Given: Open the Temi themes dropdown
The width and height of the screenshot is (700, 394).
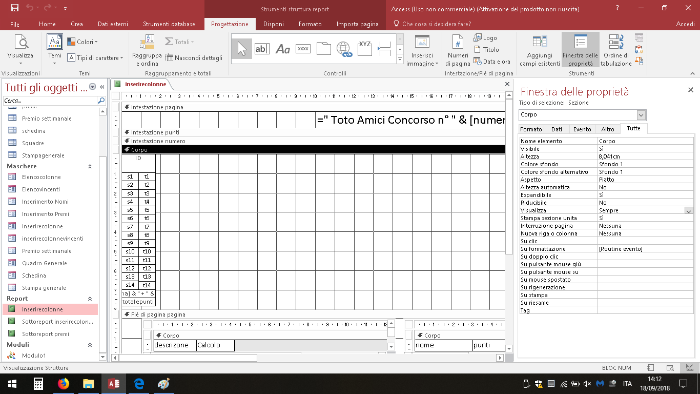Looking at the screenshot, I should click(54, 62).
